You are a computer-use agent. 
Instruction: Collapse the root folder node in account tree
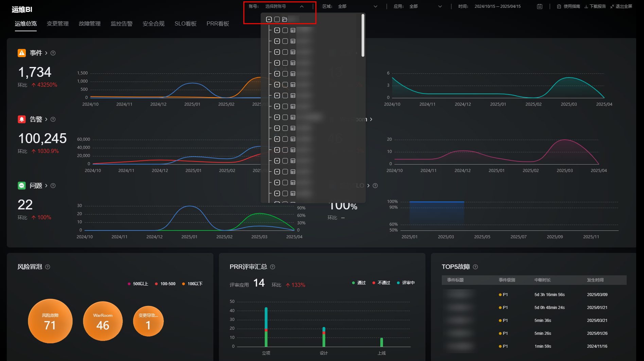click(269, 19)
